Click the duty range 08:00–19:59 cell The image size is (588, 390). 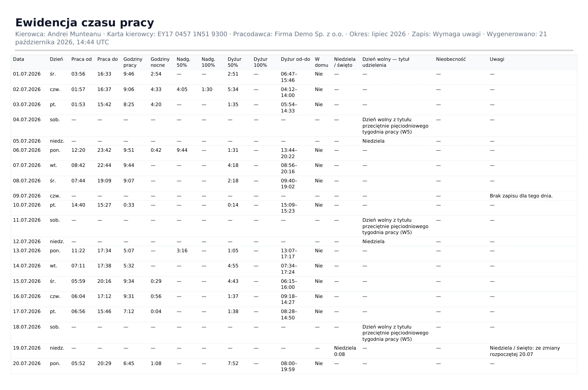pyautogui.click(x=289, y=366)
